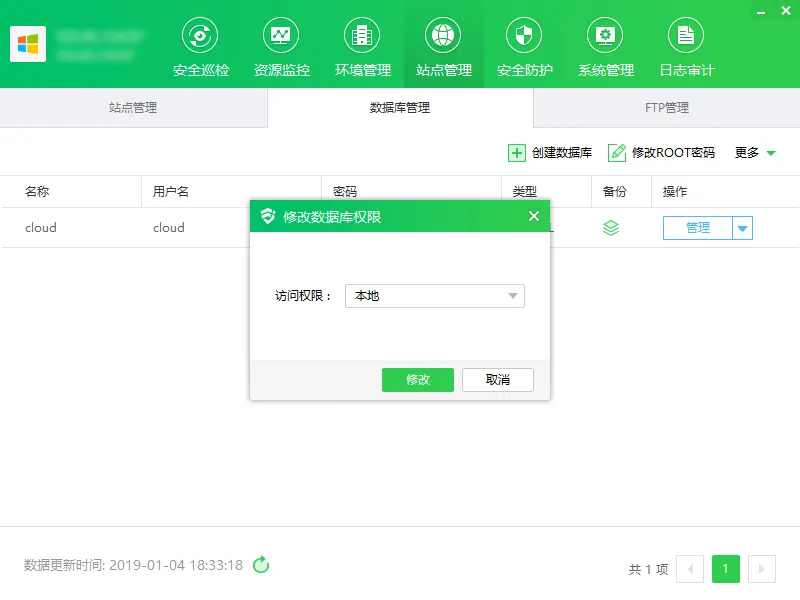800x600 pixels.
Task: Click the 管理 button for cloud
Action: 697,228
